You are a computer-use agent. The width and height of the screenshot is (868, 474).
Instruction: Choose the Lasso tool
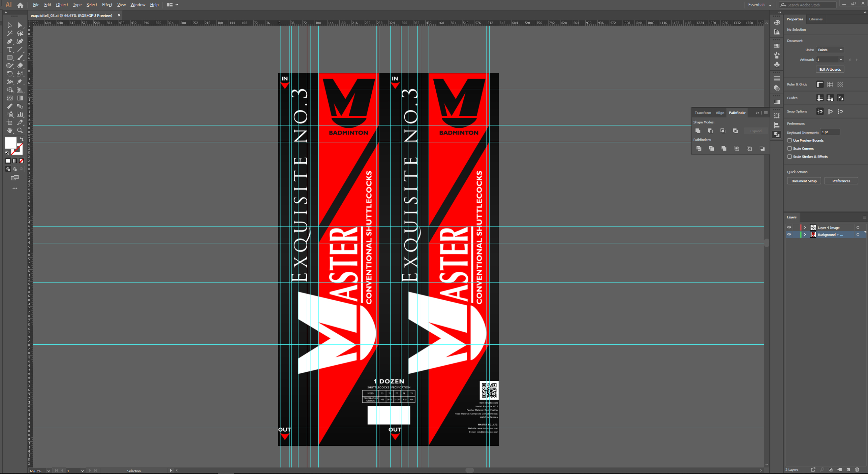20,33
